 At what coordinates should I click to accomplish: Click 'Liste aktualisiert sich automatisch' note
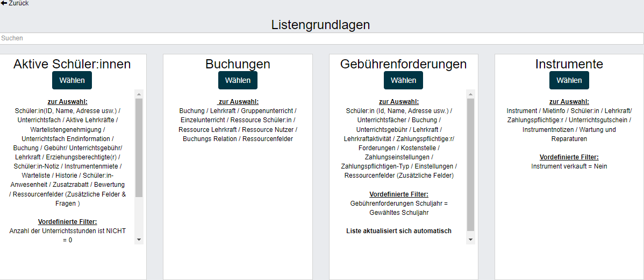[399, 231]
